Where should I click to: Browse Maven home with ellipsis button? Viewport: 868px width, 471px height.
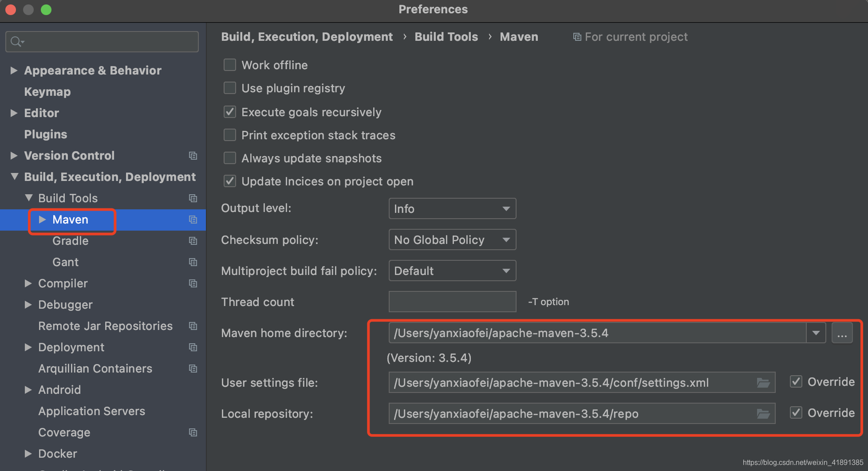(842, 333)
